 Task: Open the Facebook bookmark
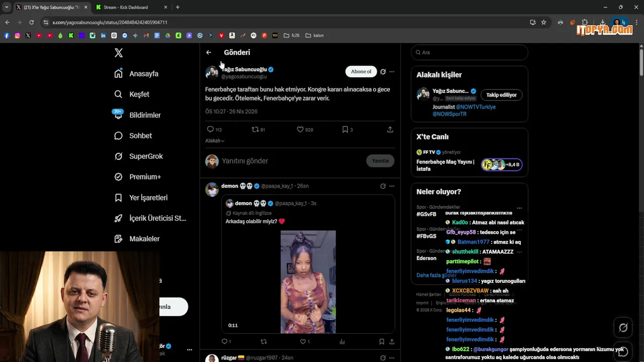(7, 36)
